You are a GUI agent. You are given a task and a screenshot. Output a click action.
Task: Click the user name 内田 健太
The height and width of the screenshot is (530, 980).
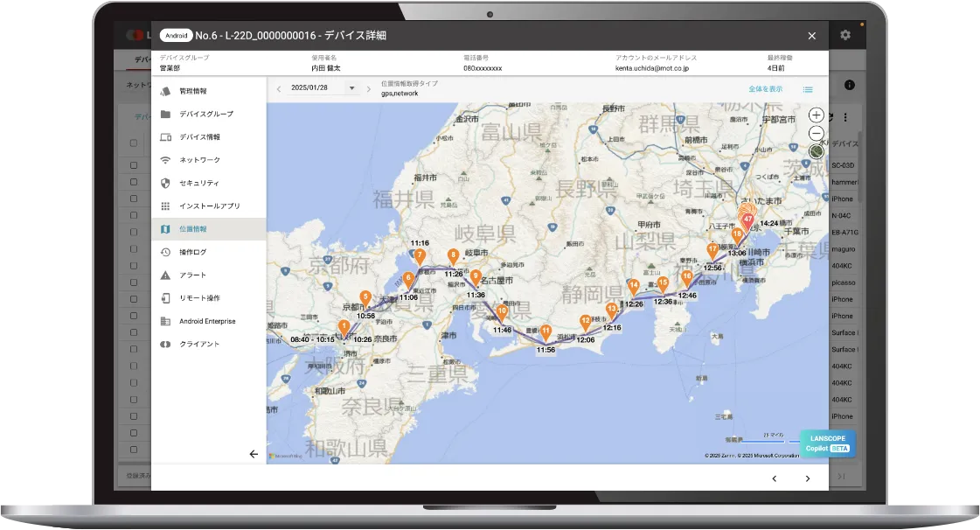325,68
